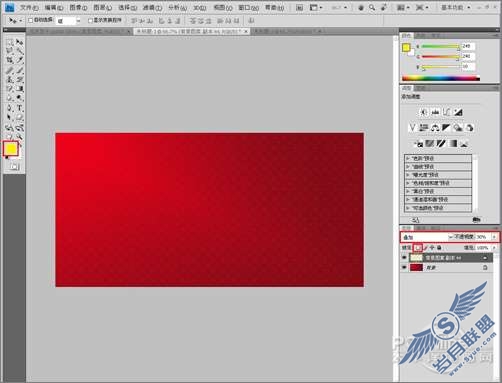502x383 pixels.
Task: Select the Rectangular Marquee tool
Action: (x=9, y=43)
